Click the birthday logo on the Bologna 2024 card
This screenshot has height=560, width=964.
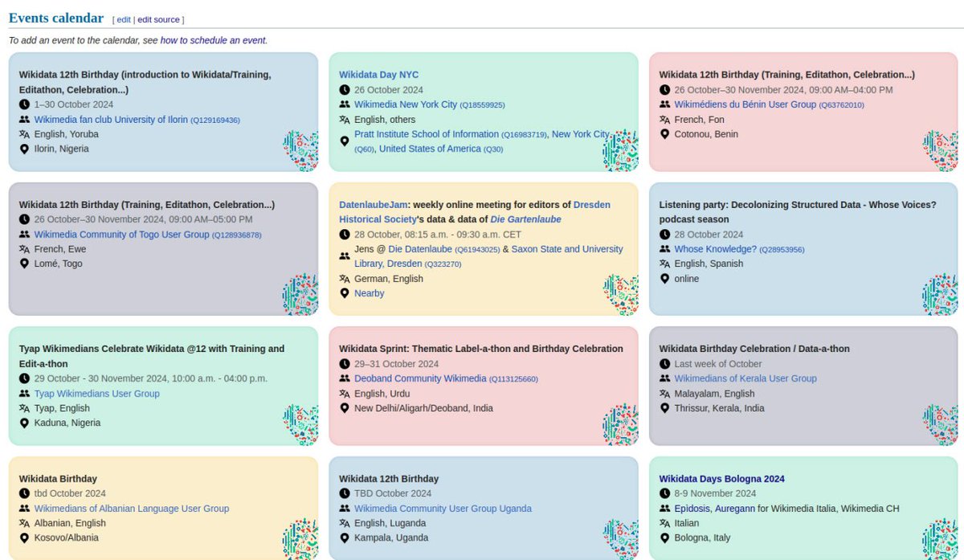940,539
